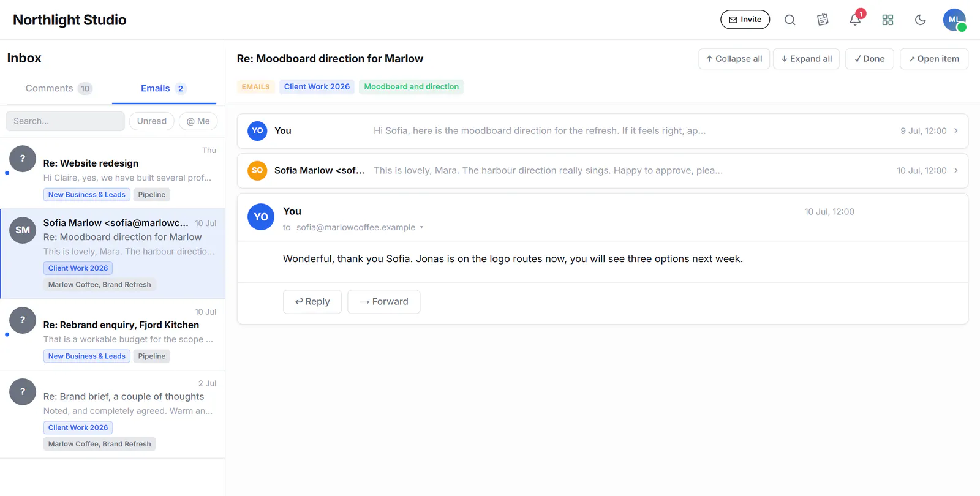
Task: Click the chevron on the 9 Jul message
Action: pos(956,131)
